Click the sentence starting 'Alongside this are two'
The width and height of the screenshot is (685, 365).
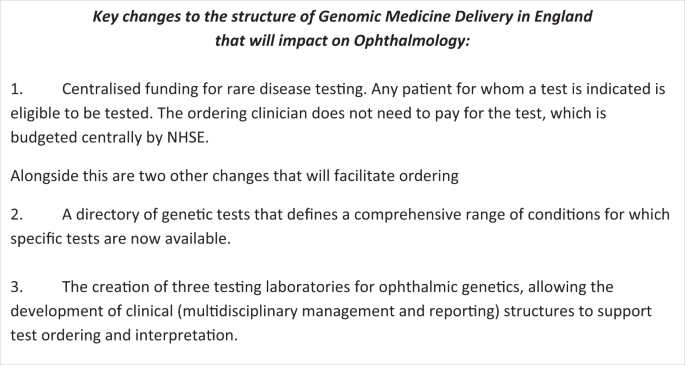[x=235, y=176]
